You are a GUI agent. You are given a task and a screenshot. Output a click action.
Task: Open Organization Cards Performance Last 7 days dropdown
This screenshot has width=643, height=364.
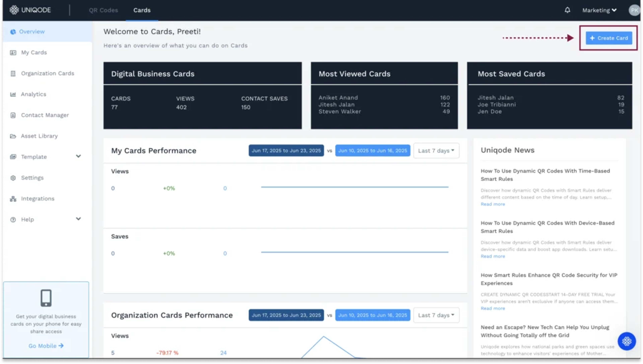pos(436,315)
